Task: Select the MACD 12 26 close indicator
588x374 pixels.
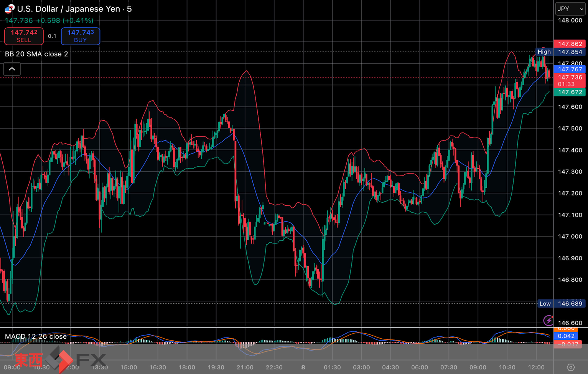Action: coord(36,336)
